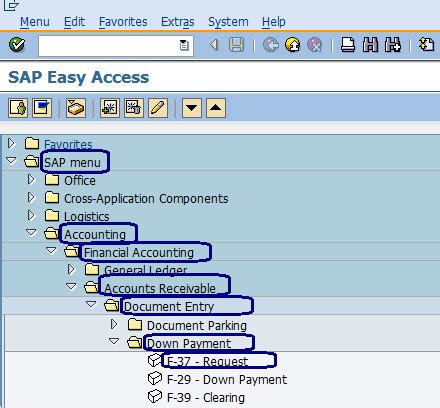Click the SAP Menu toolbar icon

(x=42, y=108)
